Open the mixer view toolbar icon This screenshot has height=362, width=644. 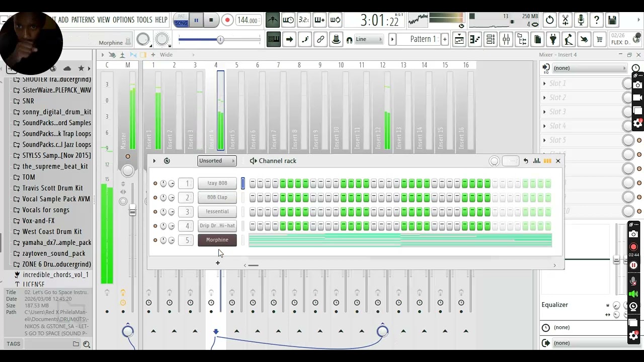coord(506,39)
